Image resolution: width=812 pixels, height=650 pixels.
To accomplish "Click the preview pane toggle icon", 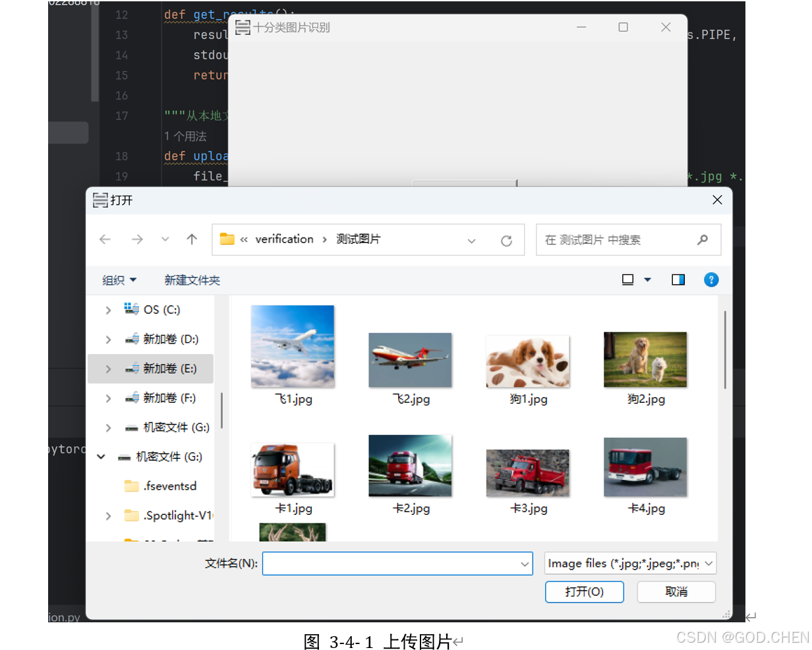I will point(678,280).
